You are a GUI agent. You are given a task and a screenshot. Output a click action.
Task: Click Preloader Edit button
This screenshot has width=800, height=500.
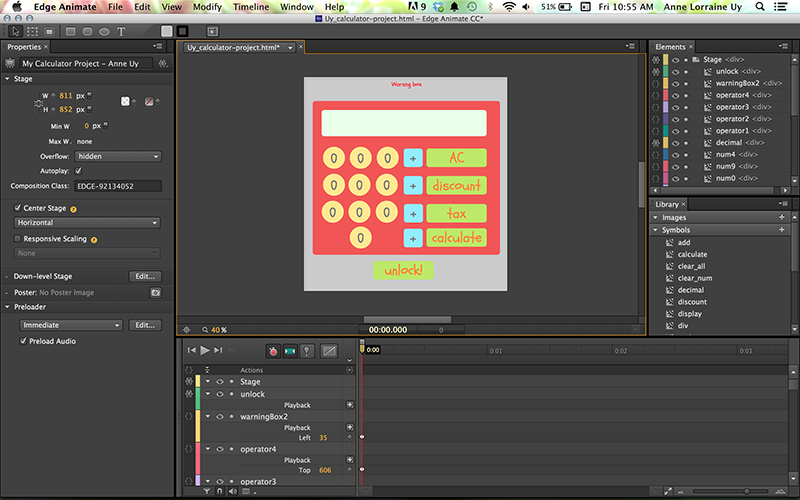click(145, 325)
